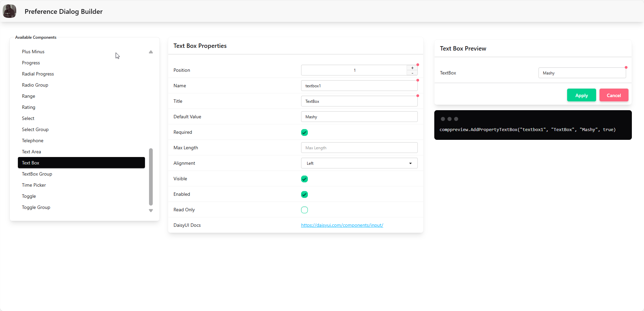644x311 pixels.
Task: Focus the Max Length input field
Action: (359, 148)
